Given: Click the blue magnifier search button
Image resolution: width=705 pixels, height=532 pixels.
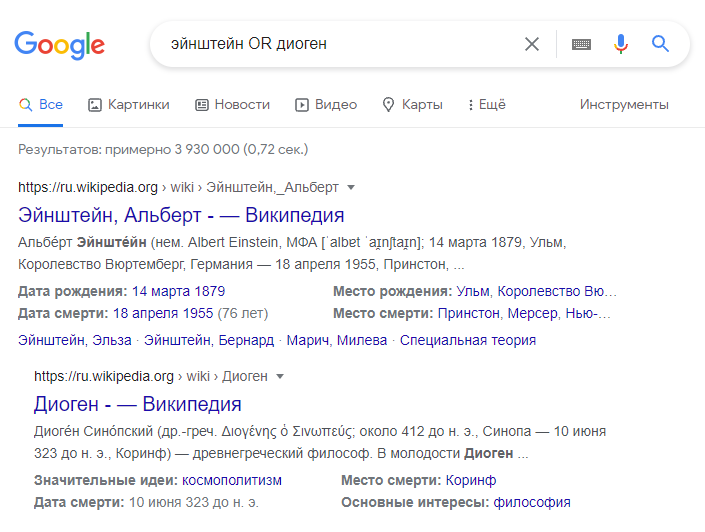Looking at the screenshot, I should click(660, 44).
